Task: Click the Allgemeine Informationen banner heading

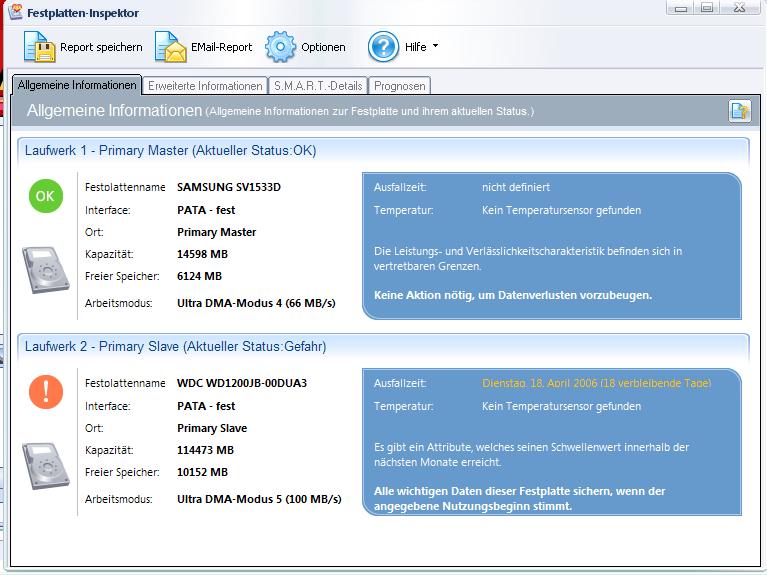Action: tap(114, 111)
